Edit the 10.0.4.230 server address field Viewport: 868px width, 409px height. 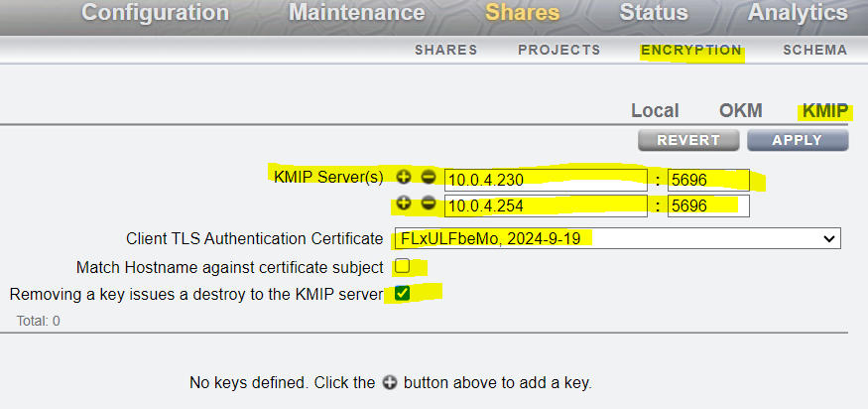[x=546, y=180]
